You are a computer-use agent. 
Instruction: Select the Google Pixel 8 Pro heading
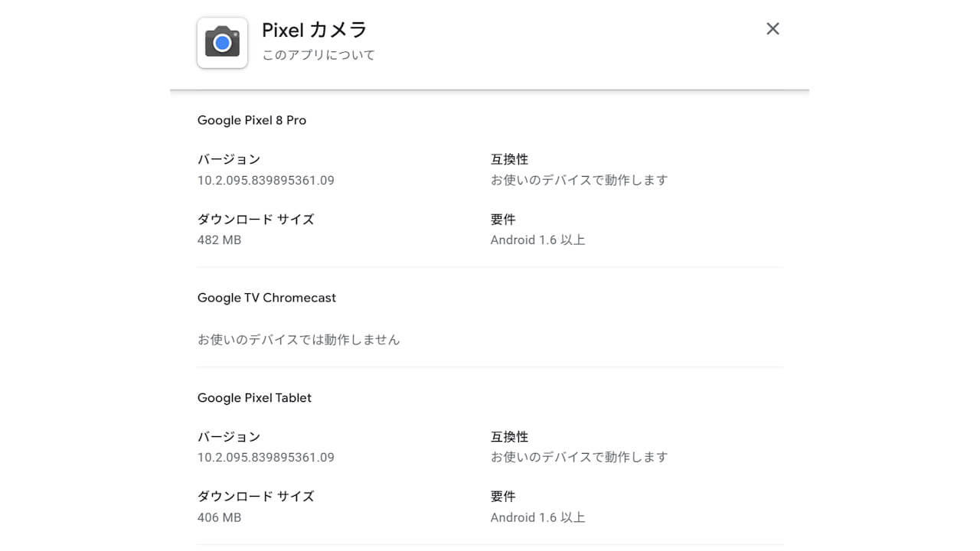click(x=252, y=120)
